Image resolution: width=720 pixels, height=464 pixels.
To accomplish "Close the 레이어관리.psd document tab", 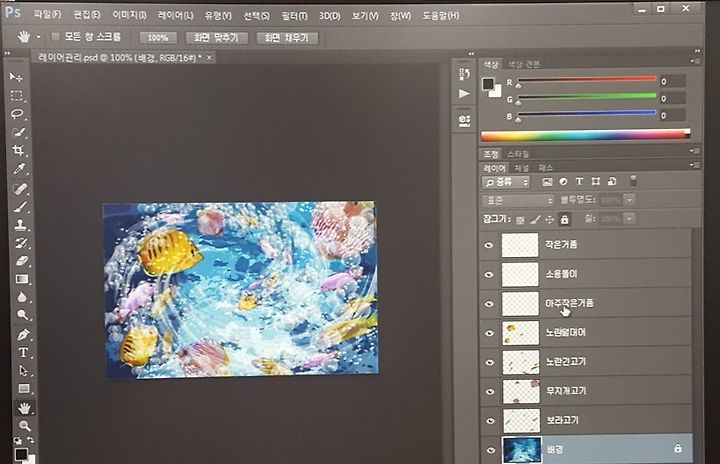I will point(209,57).
